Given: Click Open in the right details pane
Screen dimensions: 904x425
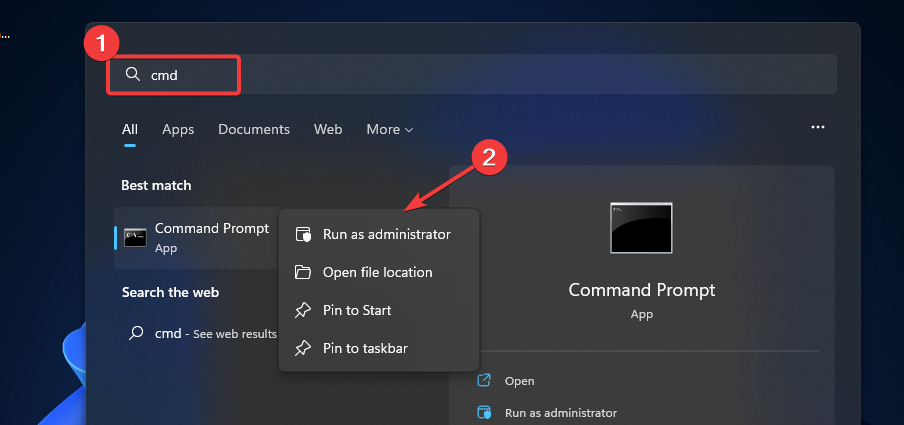Looking at the screenshot, I should point(519,381).
